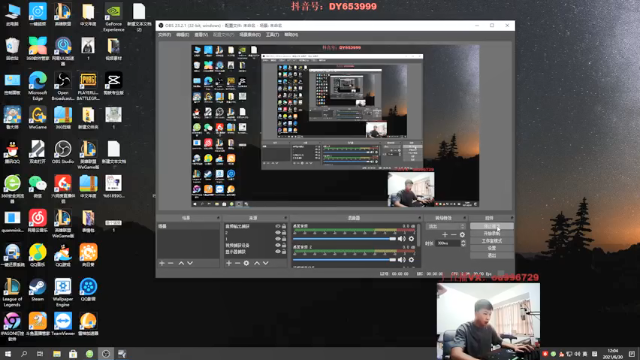Open scene transition type dropdown
The image size is (640, 360).
(445, 226)
